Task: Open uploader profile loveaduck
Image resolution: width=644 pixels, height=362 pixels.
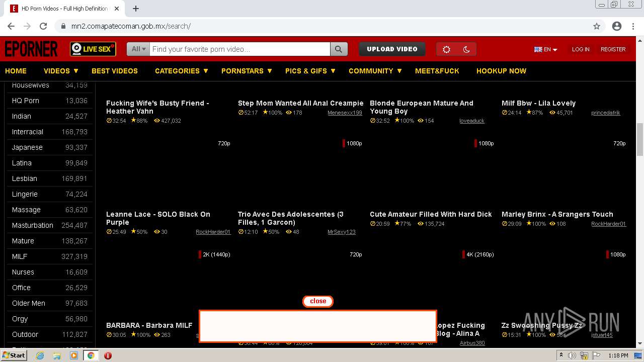Action: 472,121
